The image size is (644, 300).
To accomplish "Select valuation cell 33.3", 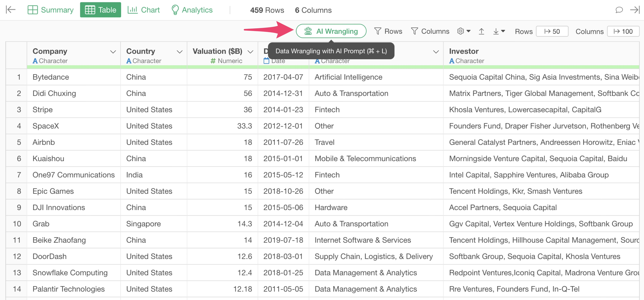I will [x=223, y=126].
